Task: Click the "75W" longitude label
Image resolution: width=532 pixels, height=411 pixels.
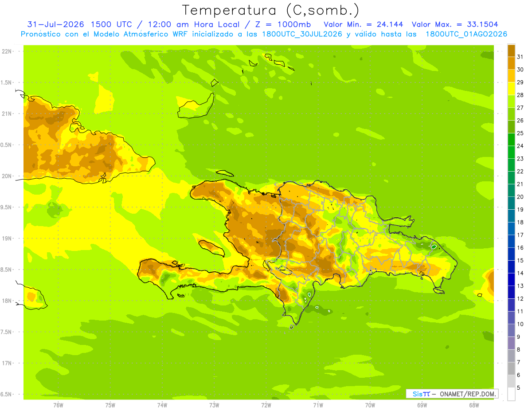Action: (x=110, y=405)
